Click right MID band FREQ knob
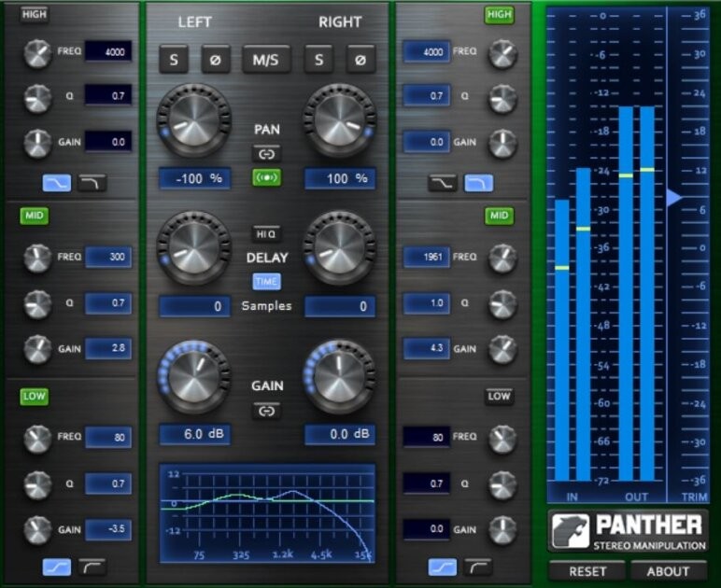 (502, 259)
